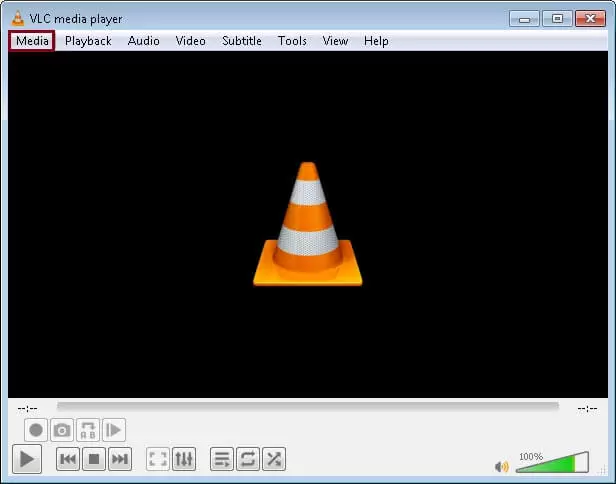The image size is (616, 484).
Task: Advance frame by frame
Action: pos(114,430)
